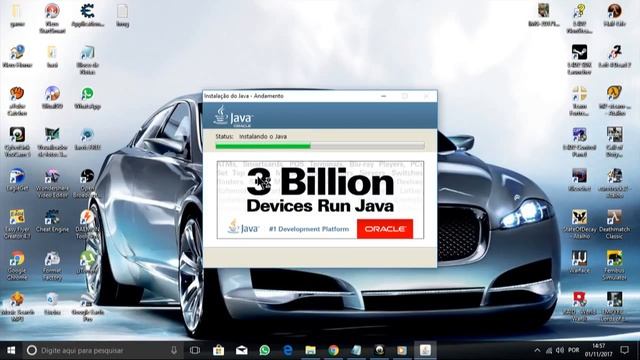The width and height of the screenshot is (640, 360).
Task: Open the Easy Flyer Creator shortcut
Action: point(17,224)
